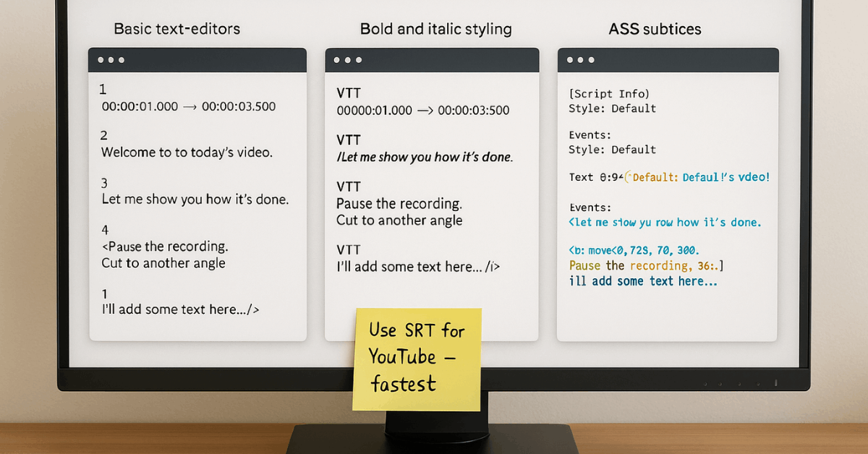Click "Pause the recording." in Bold and italic window

tap(399, 203)
